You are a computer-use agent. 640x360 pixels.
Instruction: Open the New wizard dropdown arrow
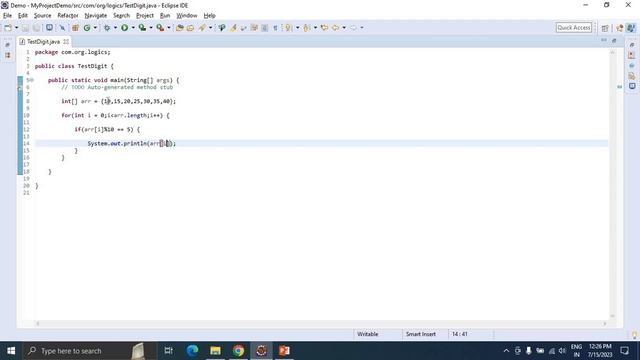(16, 28)
